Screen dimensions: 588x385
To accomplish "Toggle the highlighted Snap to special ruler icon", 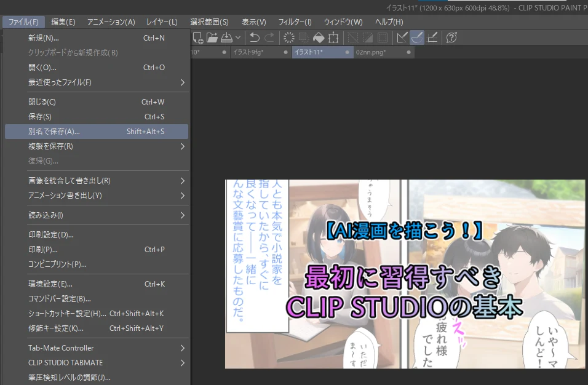I will coord(417,38).
